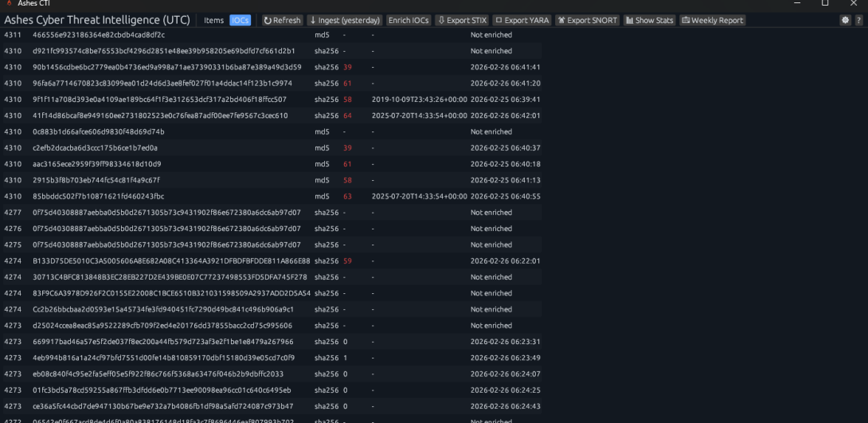Select hash starting 01fc3bd5a78cd592
868x423 pixels.
(162, 390)
